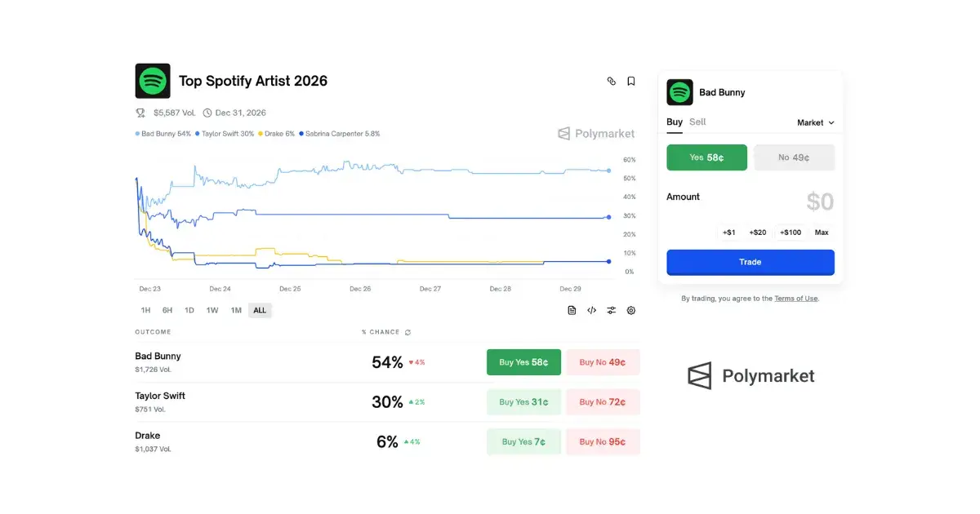Expand the % CHANCE sort control
The height and width of the screenshot is (514, 980).
coord(407,332)
